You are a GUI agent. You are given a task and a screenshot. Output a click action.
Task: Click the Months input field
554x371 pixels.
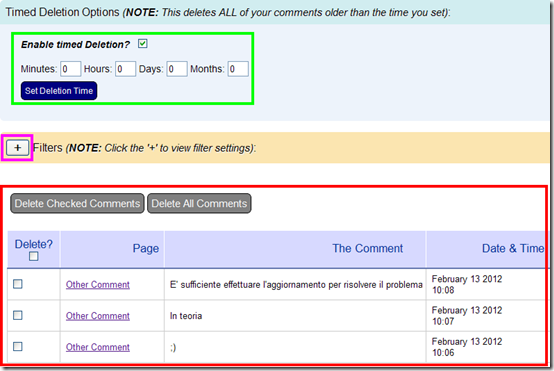238,69
